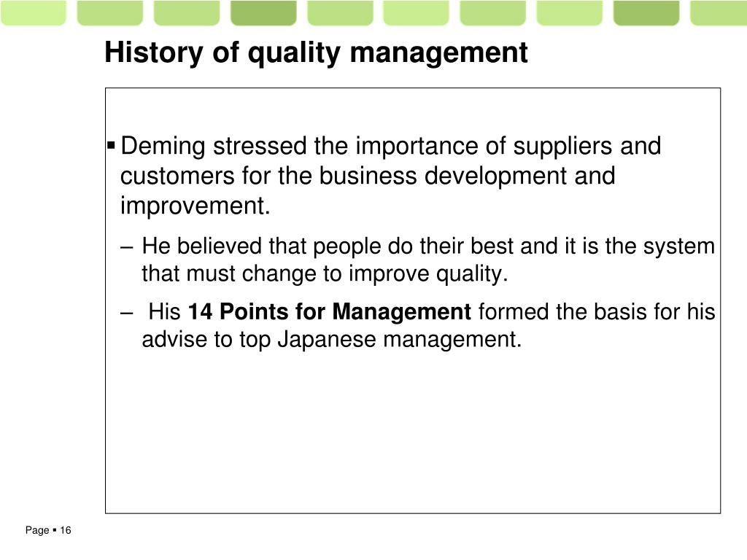Click the words 'Japanese management' in last line
The image size is (747, 560).
399,340
